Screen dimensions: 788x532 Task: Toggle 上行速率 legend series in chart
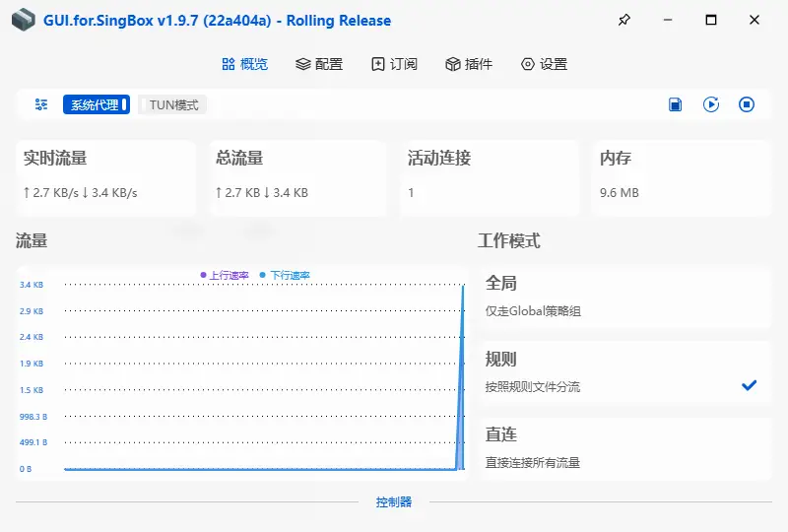point(225,275)
